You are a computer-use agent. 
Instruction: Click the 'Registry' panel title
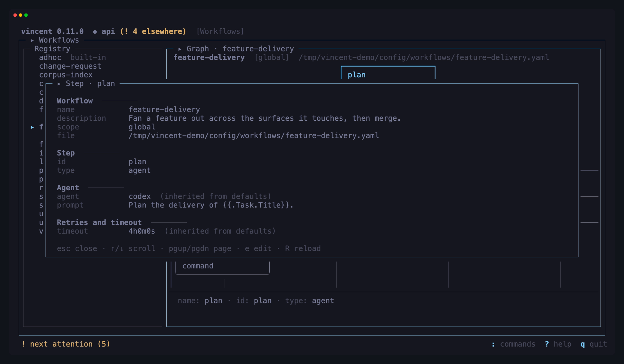tap(52, 49)
